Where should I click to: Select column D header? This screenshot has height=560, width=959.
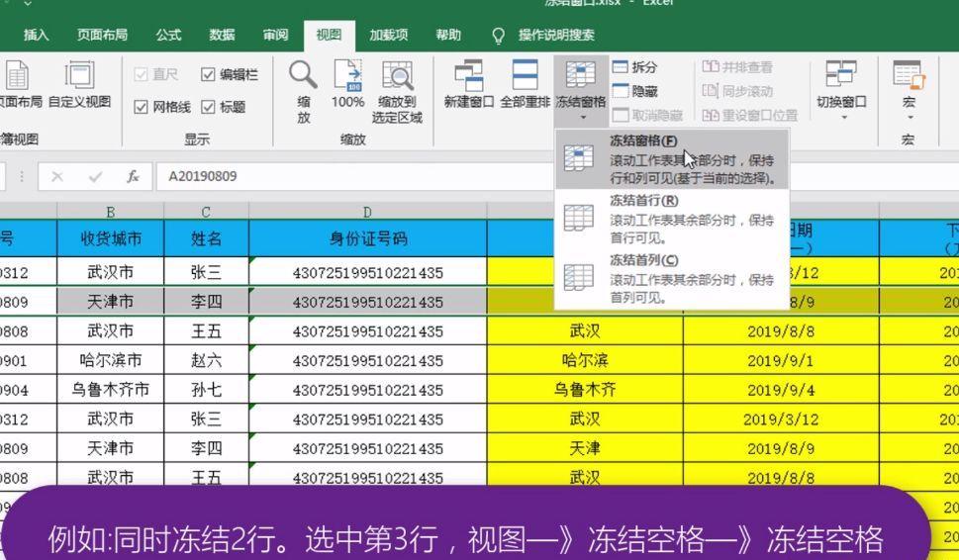point(367,212)
